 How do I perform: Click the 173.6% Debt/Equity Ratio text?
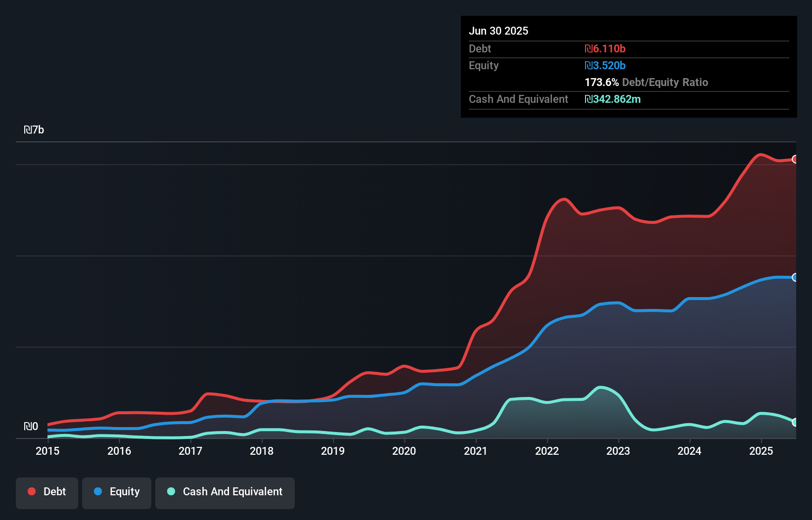(x=646, y=82)
